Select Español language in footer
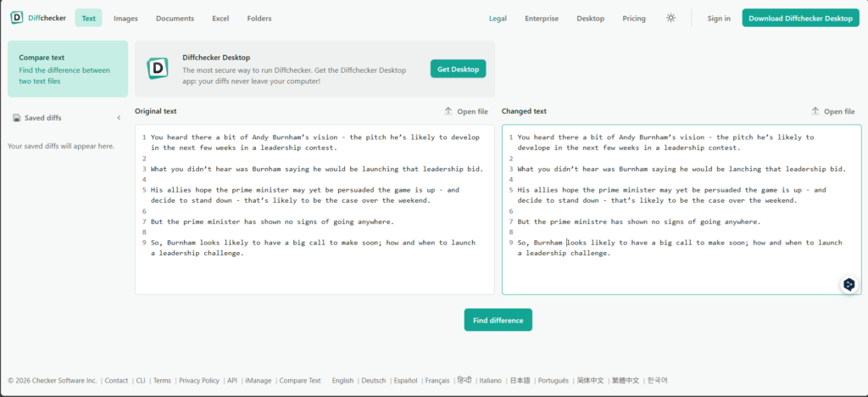 point(406,380)
